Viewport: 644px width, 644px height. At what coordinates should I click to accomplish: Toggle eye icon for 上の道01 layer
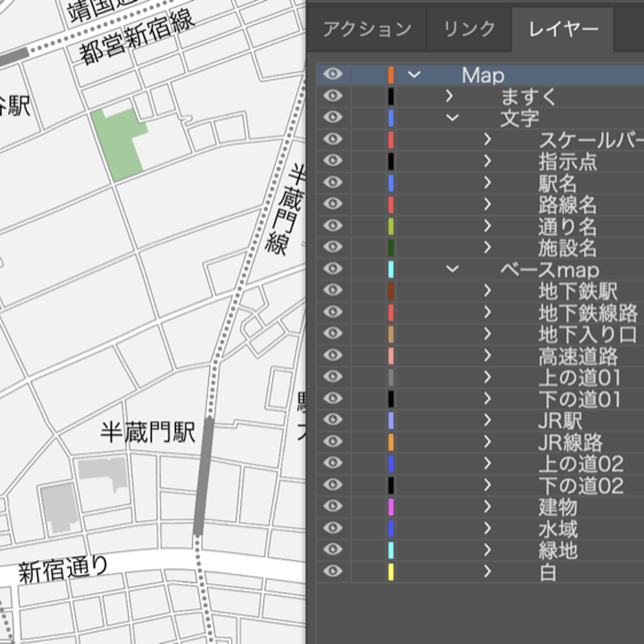click(x=332, y=377)
